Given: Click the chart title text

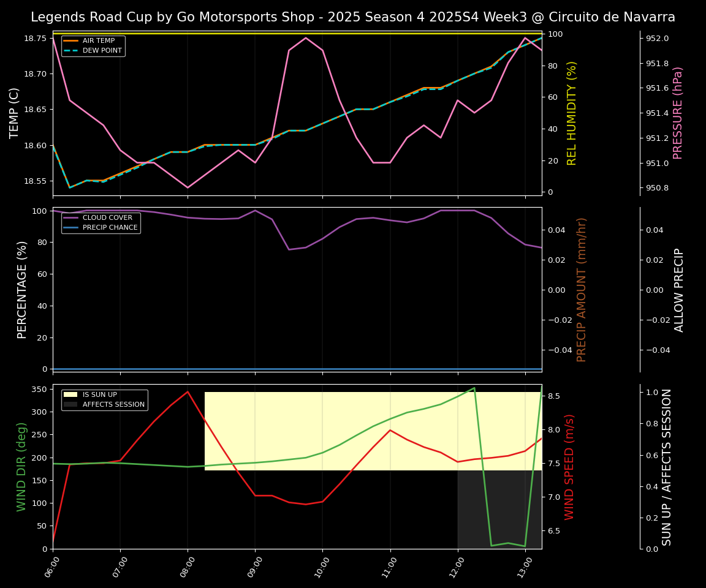Looking at the screenshot, I should point(353,17).
